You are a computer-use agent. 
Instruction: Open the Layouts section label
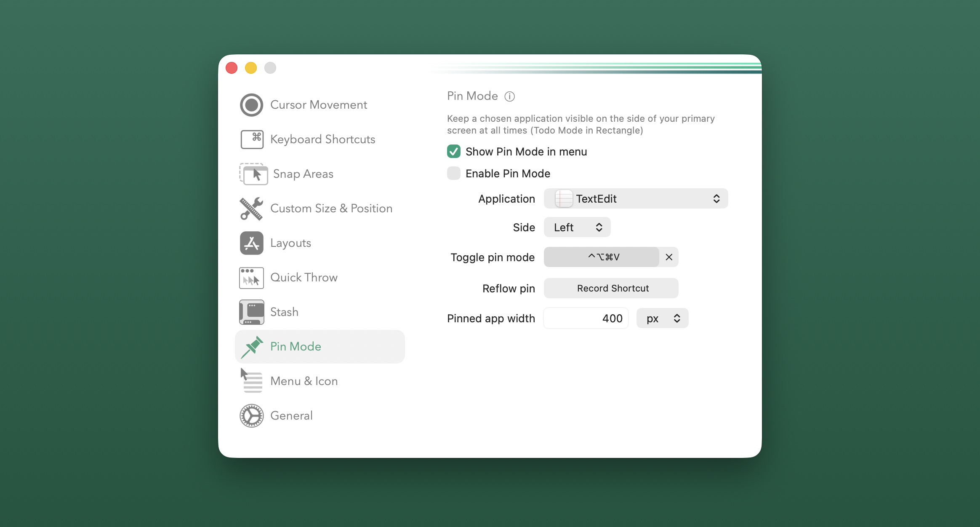290,243
